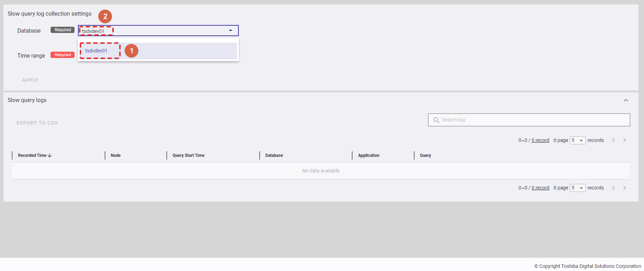Select tsdvdev01 from the dropdown list
The width and height of the screenshot is (644, 271).
(96, 51)
